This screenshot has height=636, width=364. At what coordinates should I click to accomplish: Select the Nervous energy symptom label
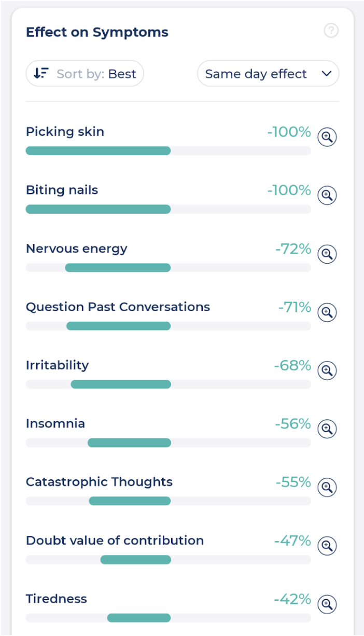[76, 248]
